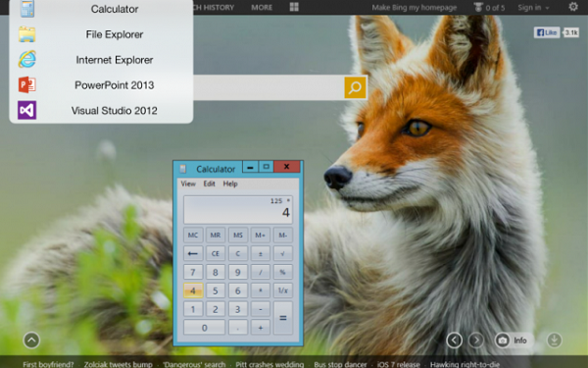Open Visual Studio 2012 from app list
Image resolution: width=588 pixels, height=368 pixels.
click(x=101, y=110)
